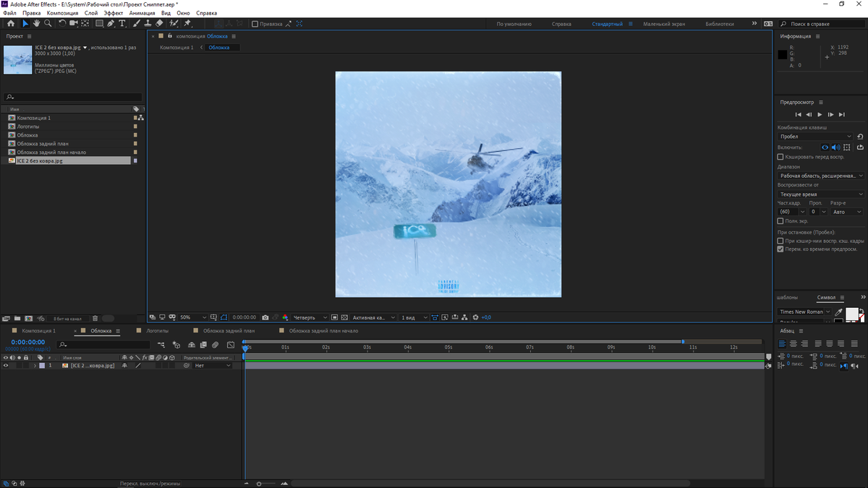The image size is (868, 488).
Task: Select the Clone Stamp tool
Action: (148, 23)
